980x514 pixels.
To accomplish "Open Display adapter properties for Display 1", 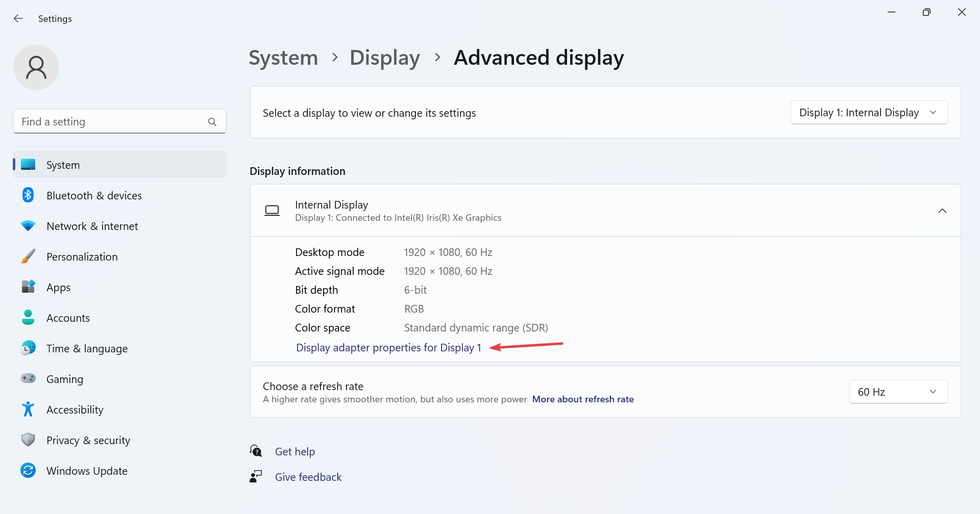I will point(388,347).
